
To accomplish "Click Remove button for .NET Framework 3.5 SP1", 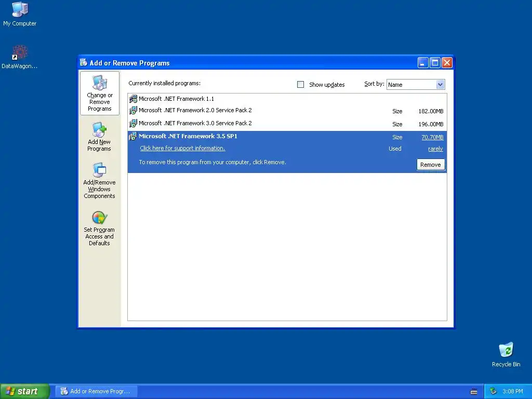I will coord(431,165).
